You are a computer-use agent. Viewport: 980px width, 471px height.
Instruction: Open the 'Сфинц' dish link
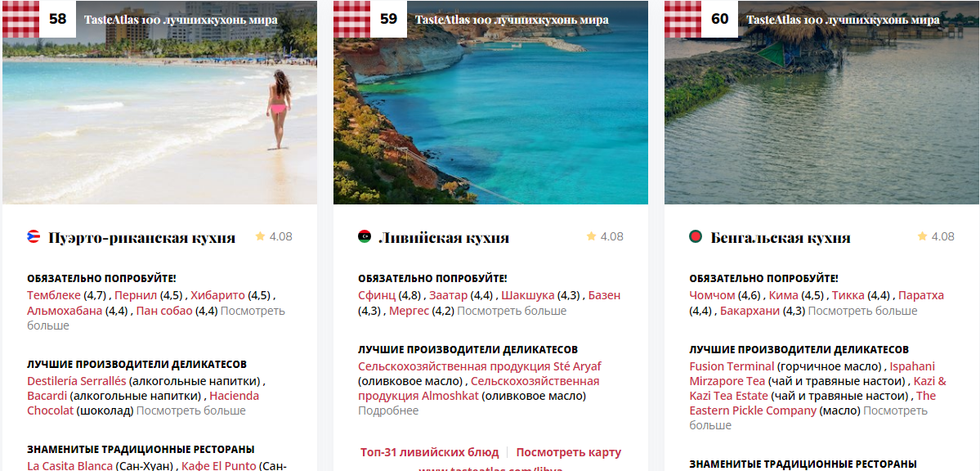pos(377,295)
